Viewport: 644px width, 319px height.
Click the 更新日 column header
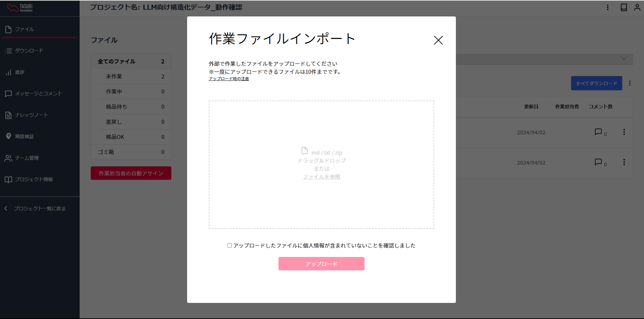coord(531,107)
